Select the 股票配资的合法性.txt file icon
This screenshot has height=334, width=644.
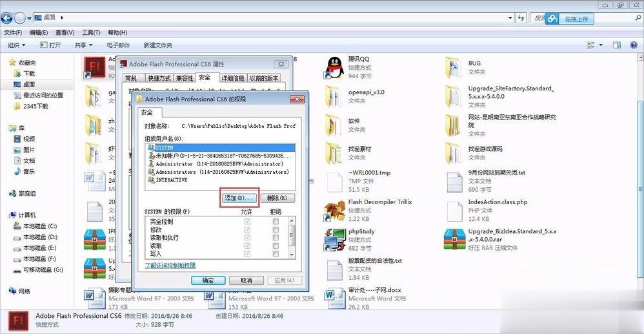click(335, 269)
